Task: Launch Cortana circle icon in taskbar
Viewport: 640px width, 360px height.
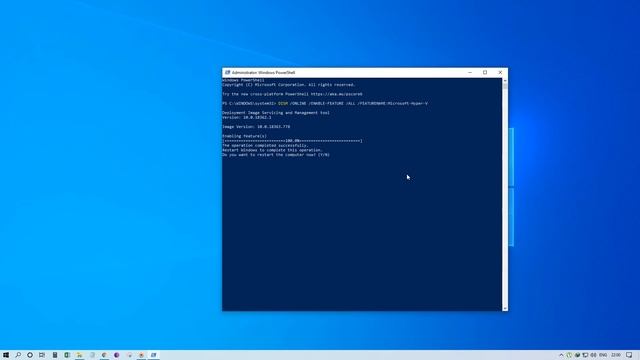Action: point(30,355)
